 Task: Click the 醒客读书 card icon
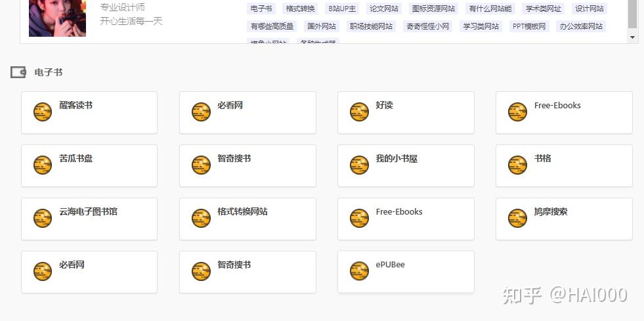(43, 112)
